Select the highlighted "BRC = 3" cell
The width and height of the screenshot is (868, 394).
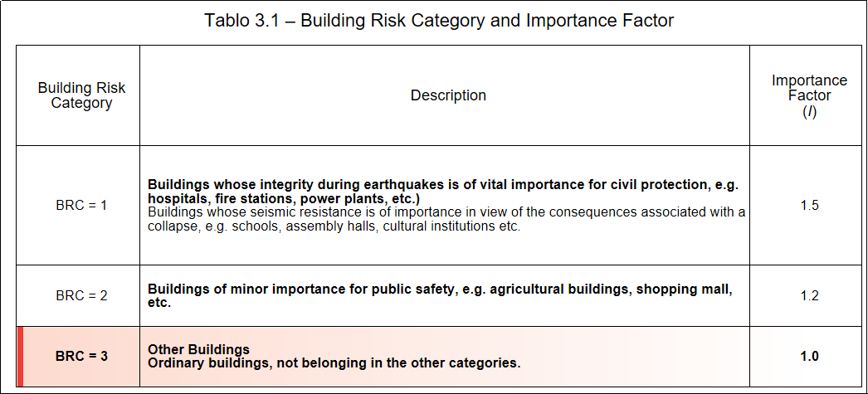click(81, 357)
